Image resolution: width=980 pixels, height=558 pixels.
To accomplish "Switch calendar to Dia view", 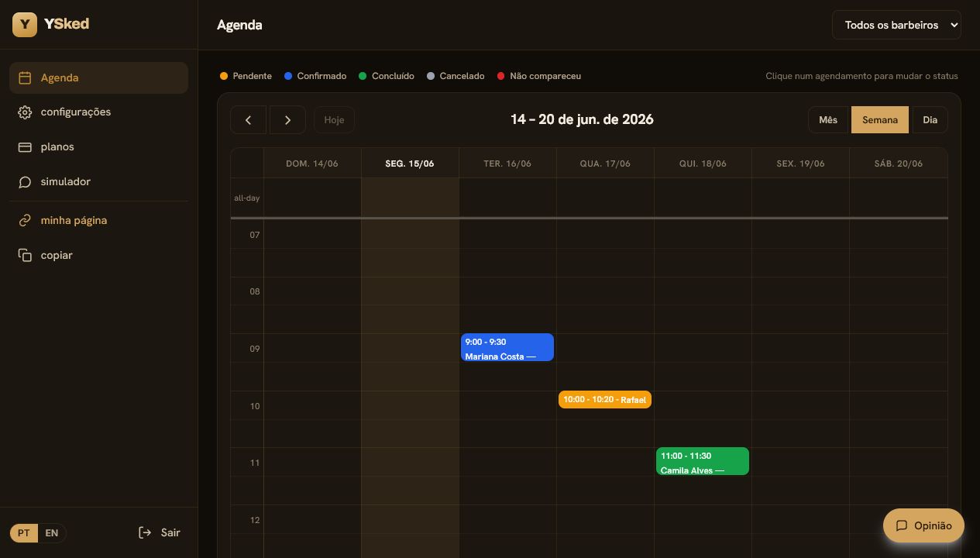I will [930, 120].
